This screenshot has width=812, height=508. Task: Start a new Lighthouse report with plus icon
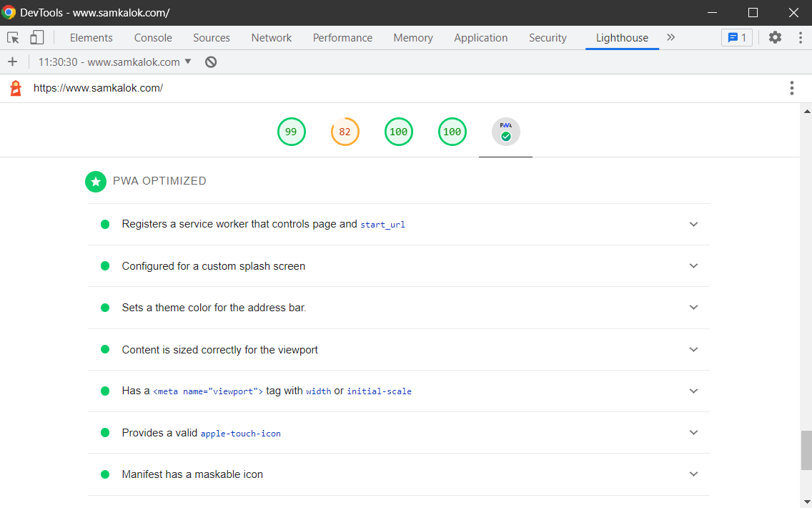[x=12, y=62]
